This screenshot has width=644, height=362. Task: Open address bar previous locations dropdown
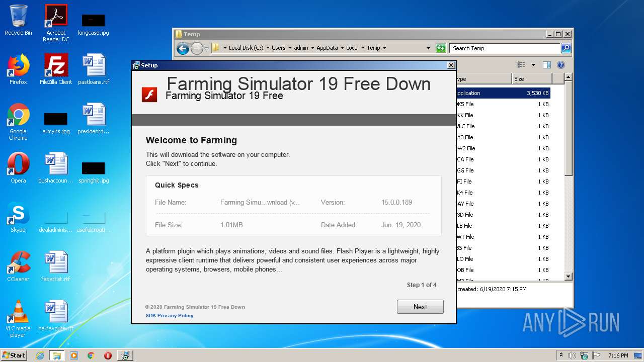(x=429, y=48)
